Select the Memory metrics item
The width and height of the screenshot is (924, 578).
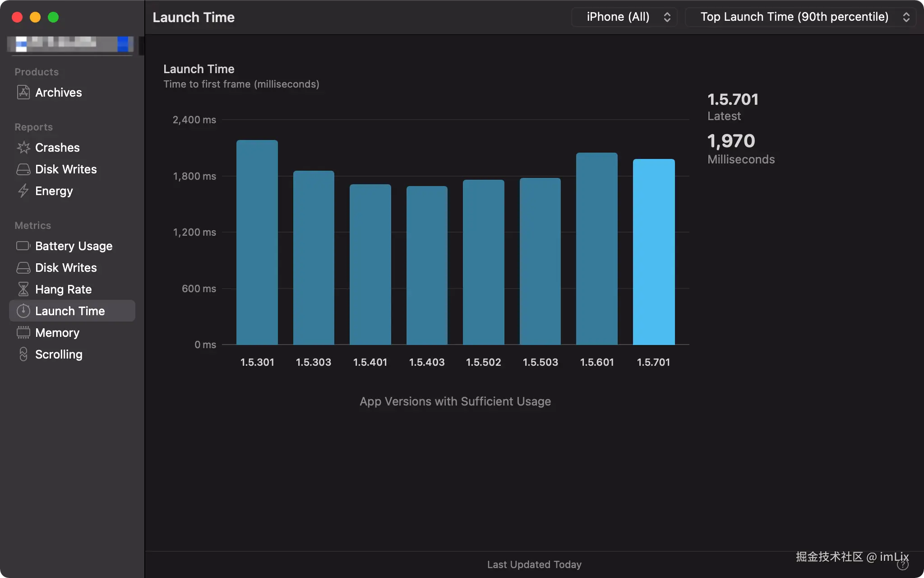point(57,333)
